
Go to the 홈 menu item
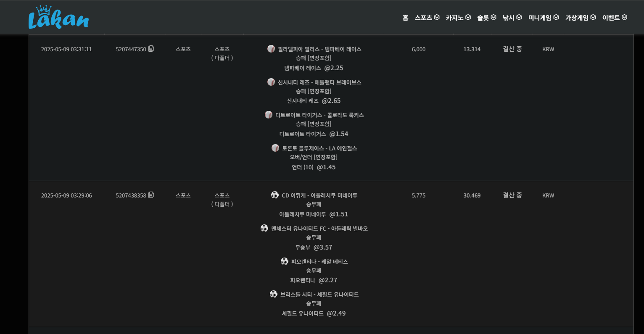coord(405,18)
